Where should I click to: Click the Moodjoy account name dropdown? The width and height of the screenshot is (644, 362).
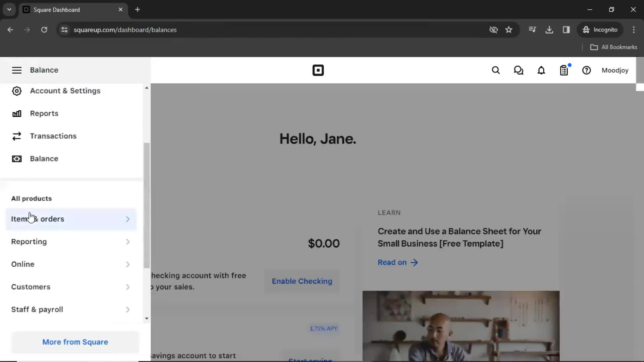click(x=615, y=70)
